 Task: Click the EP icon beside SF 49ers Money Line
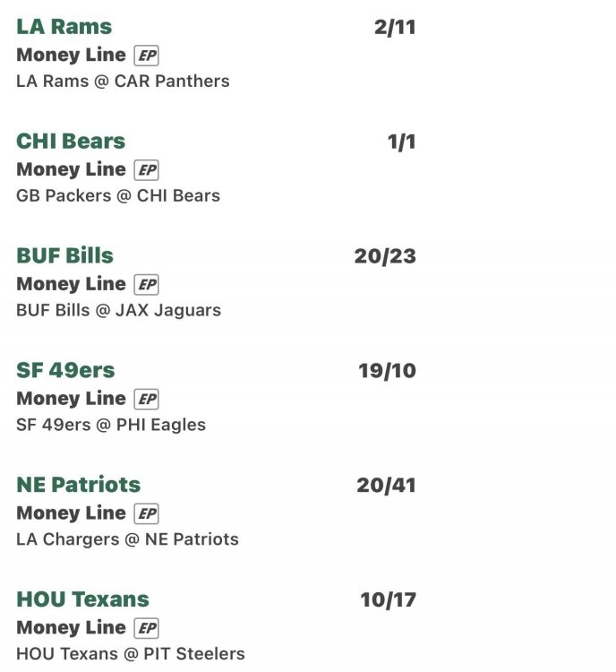pos(146,400)
